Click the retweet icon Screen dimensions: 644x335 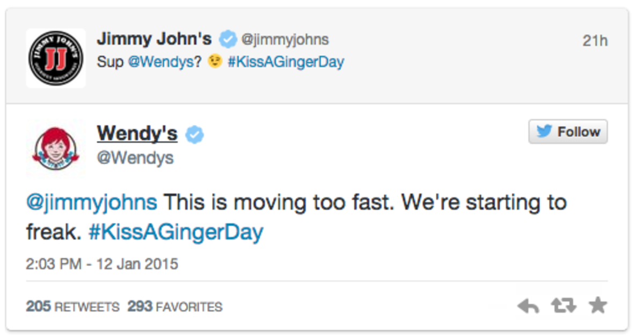tap(563, 306)
